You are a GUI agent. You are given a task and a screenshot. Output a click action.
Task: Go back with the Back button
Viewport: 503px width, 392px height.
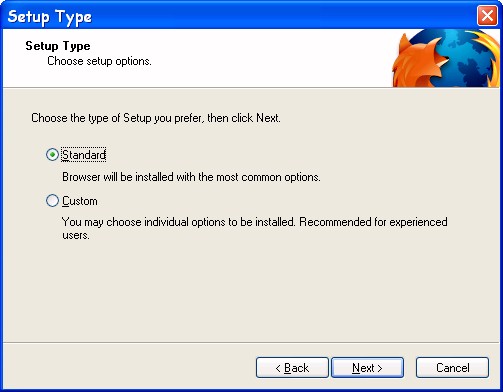pos(292,368)
